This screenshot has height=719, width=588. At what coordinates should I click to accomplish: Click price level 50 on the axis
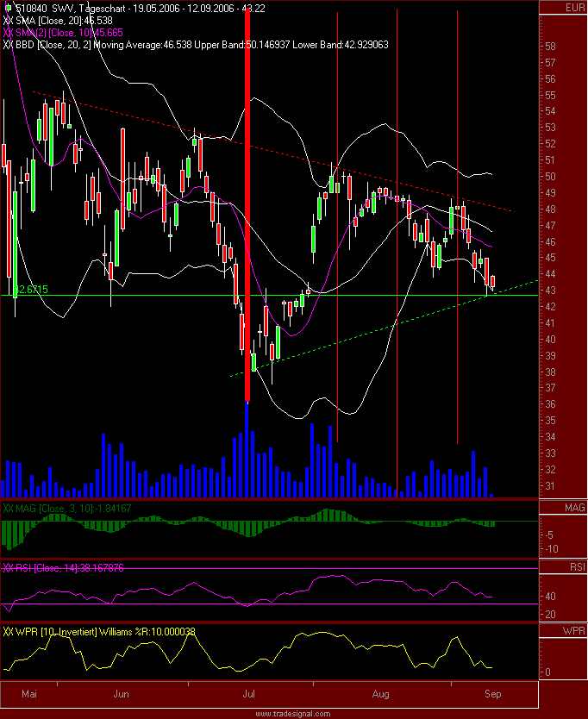tap(550, 177)
